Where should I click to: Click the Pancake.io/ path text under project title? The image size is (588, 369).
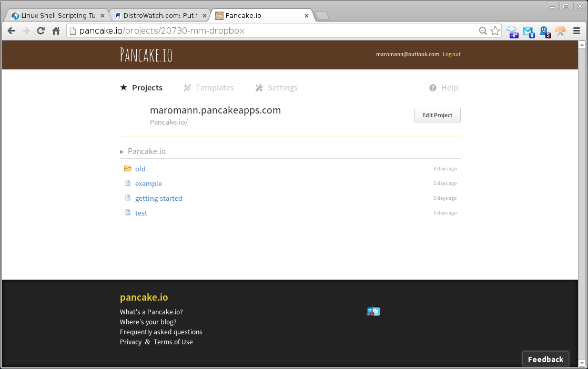click(169, 122)
